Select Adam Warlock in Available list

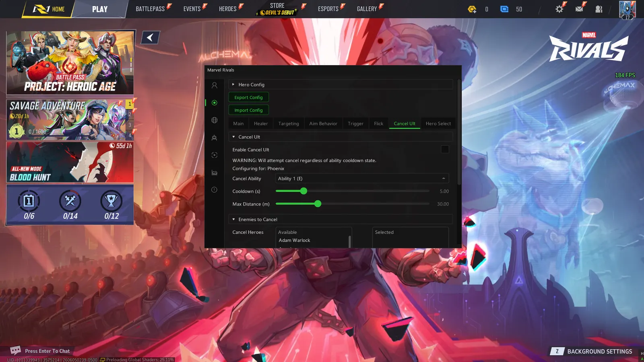pyautogui.click(x=295, y=240)
